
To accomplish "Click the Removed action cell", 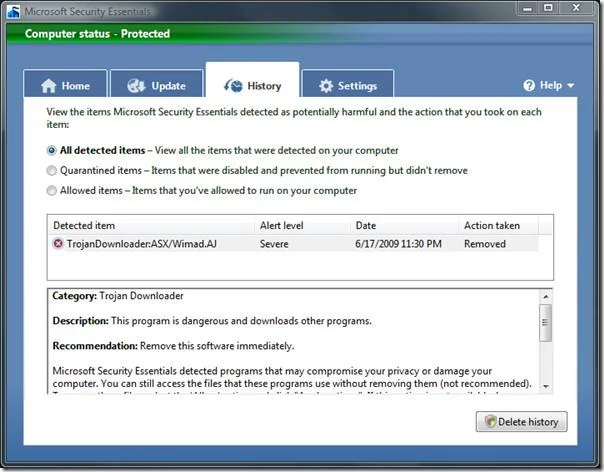I will [x=485, y=244].
